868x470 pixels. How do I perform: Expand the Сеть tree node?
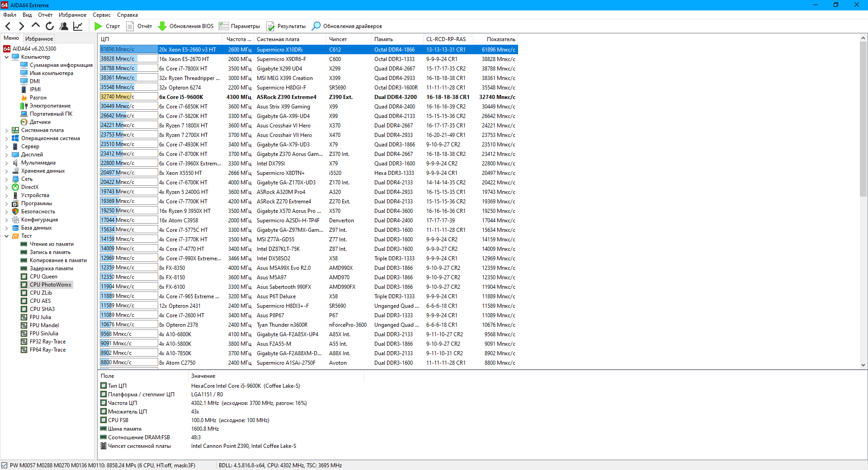6,179
